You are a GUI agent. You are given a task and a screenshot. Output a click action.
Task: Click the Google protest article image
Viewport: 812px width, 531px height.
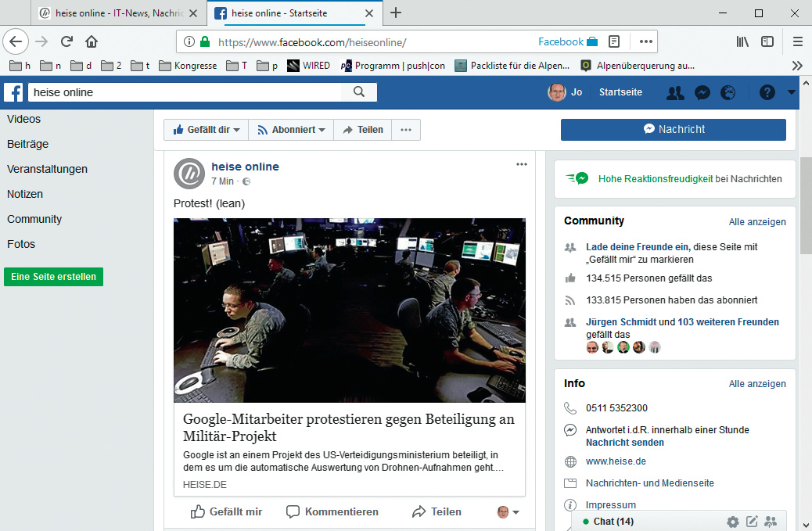(x=349, y=310)
